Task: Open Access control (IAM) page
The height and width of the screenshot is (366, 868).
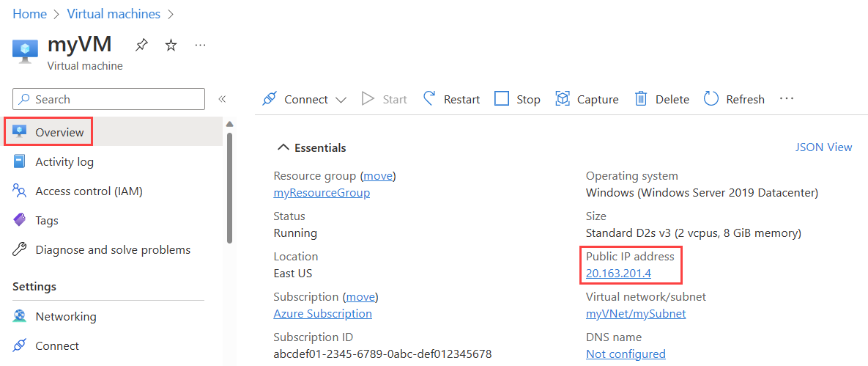Action: tap(89, 191)
